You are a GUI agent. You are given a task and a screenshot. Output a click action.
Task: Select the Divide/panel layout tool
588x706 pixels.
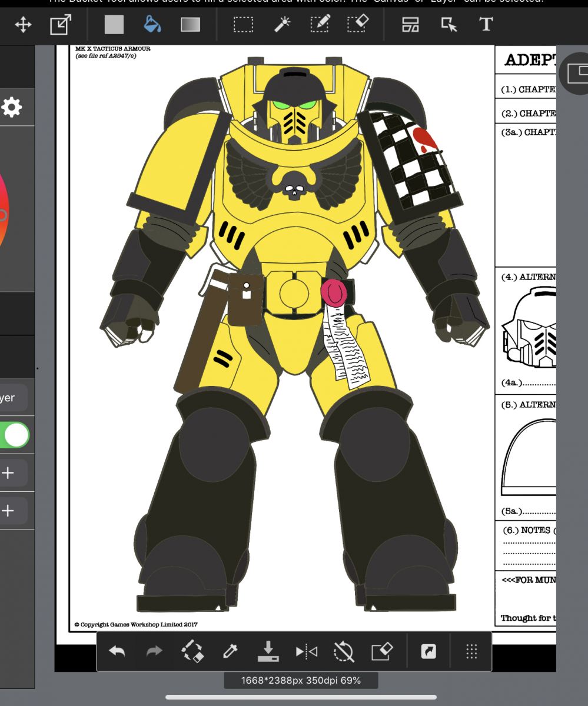[x=410, y=25]
